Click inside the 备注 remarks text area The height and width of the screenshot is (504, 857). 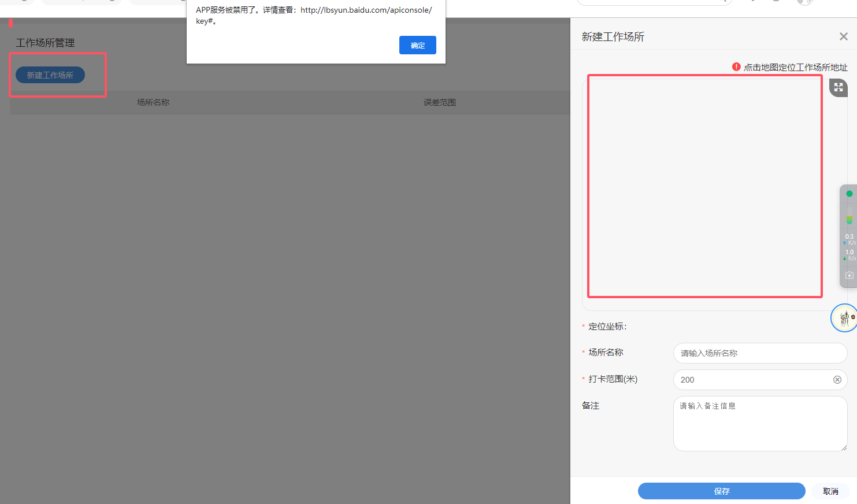point(760,424)
